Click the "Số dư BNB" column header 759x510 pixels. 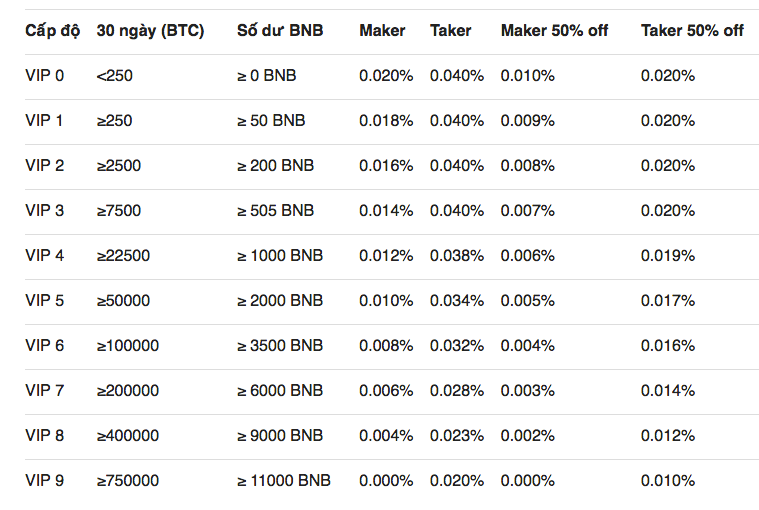tap(279, 30)
